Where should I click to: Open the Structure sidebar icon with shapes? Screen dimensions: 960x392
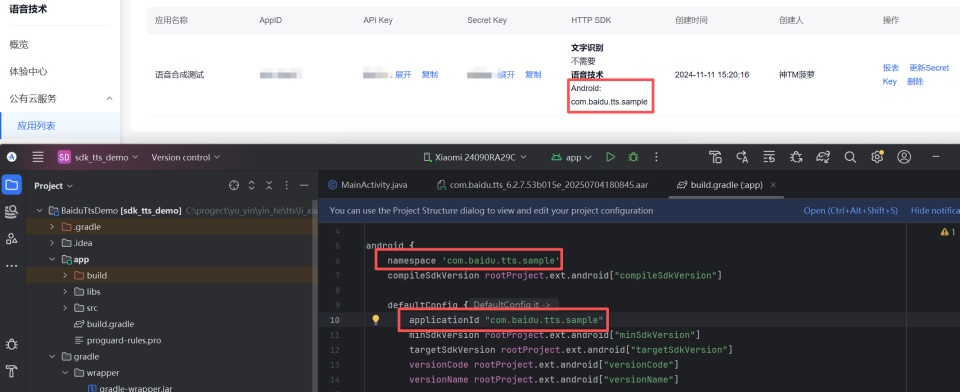pyautogui.click(x=12, y=239)
